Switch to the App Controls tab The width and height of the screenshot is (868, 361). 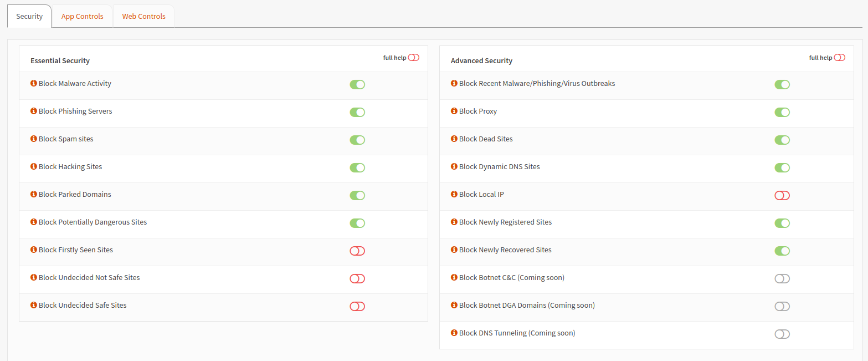(x=81, y=16)
